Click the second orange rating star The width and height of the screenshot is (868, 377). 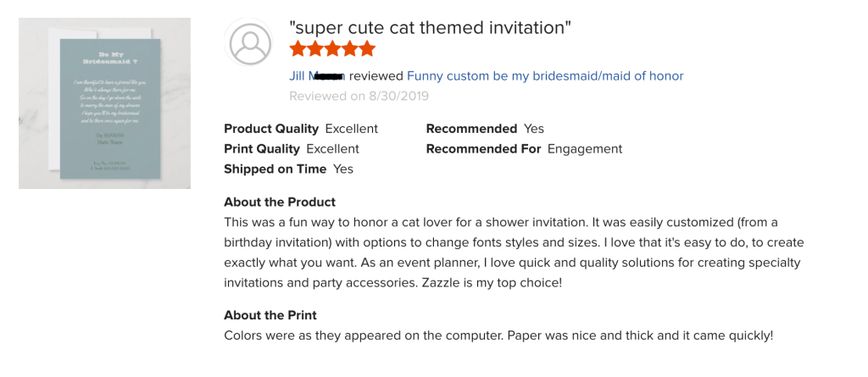[x=315, y=49]
